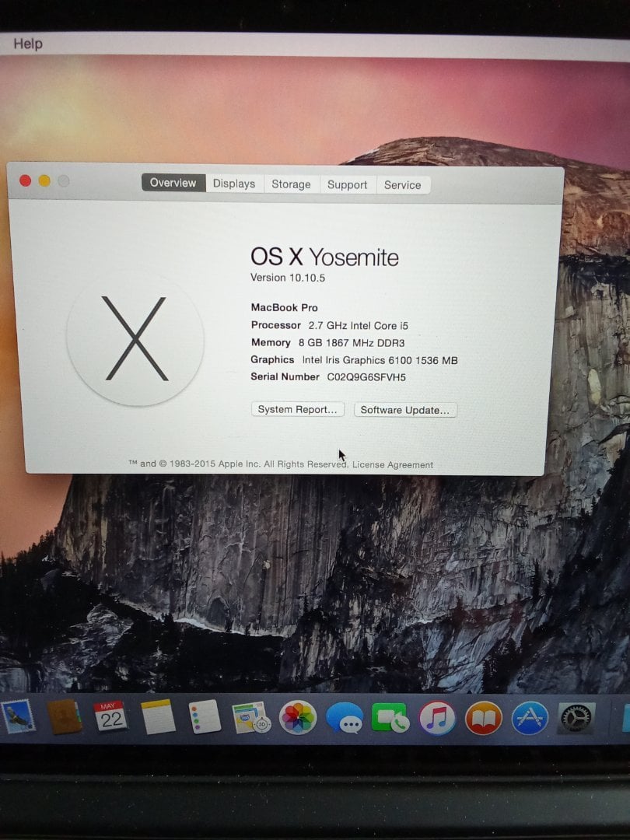Click processor value 2.7 GHz Intel Core i5

[359, 326]
